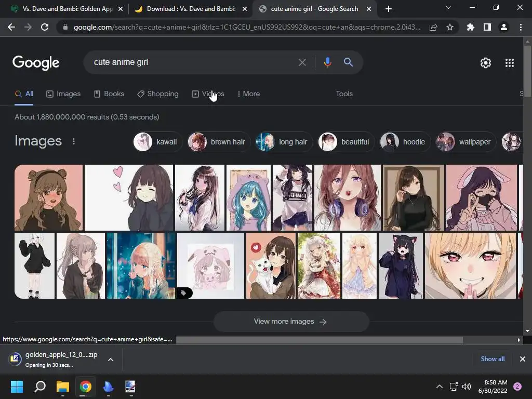The height and width of the screenshot is (399, 532).
Task: Open girl holding white cat thumbnail
Action: (271, 265)
